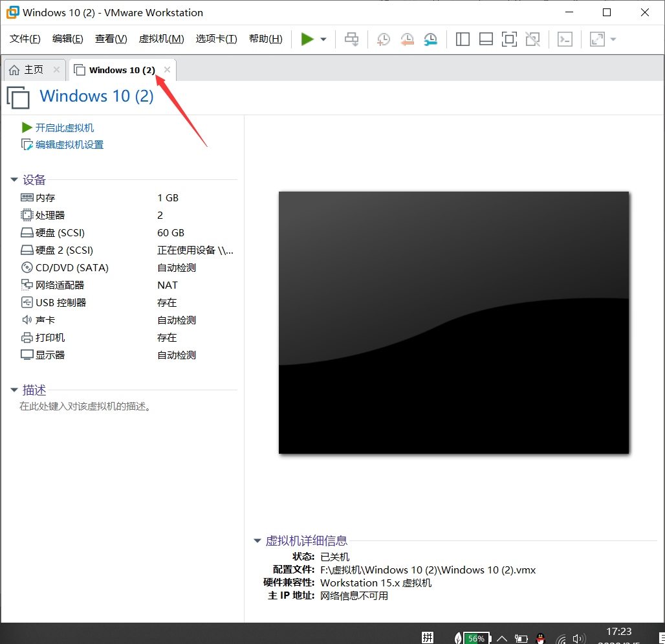Select the 显示器 device row
Image resolution: width=665 pixels, height=644 pixels.
click(x=127, y=355)
